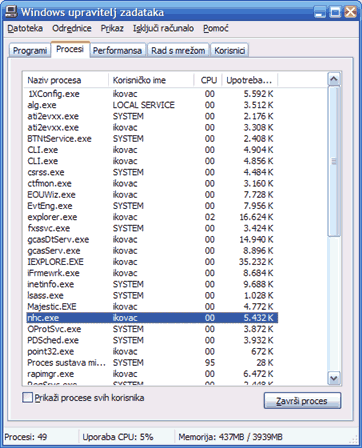This screenshot has height=448, width=362.
Task: Select the csrss.exe process
Action: tap(151, 172)
